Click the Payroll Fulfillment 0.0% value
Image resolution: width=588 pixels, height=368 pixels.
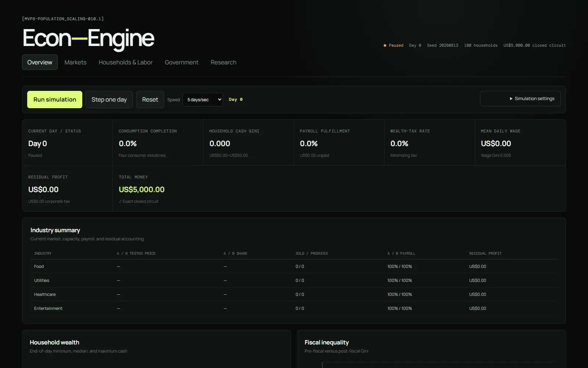(x=309, y=144)
